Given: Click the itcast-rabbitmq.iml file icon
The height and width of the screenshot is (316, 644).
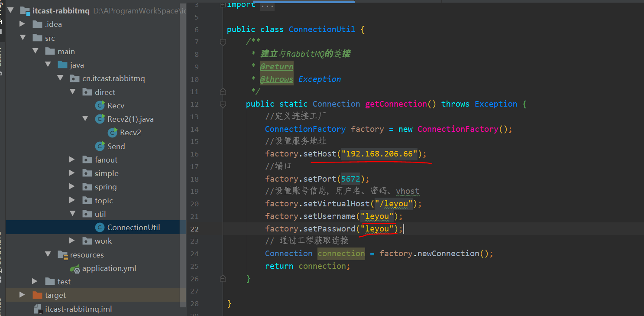Looking at the screenshot, I should (x=38, y=309).
